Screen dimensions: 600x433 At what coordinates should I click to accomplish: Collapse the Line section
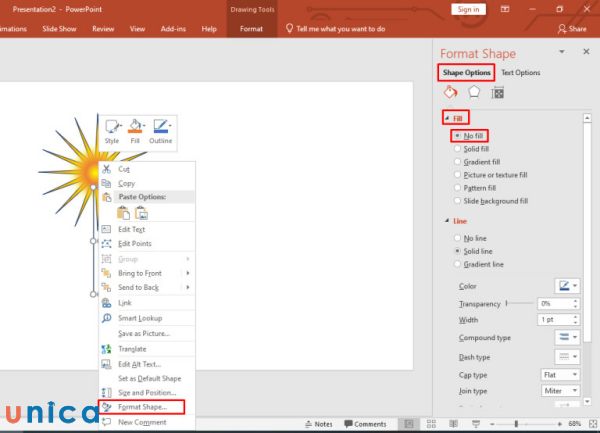click(x=446, y=220)
